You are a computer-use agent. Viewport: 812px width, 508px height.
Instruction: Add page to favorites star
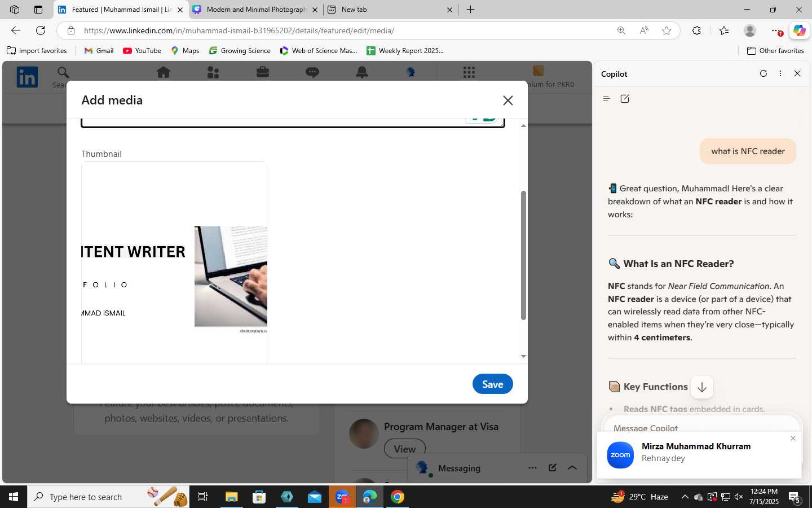(x=667, y=30)
